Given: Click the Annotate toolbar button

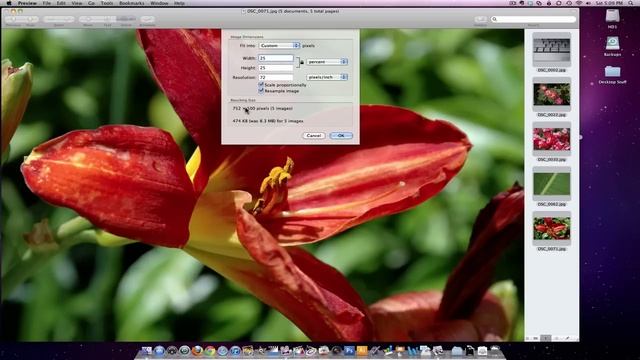Looking at the screenshot, I should [147, 19].
